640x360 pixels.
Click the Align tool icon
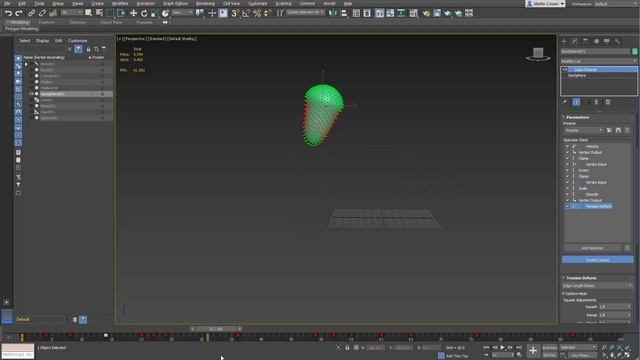tap(344, 13)
